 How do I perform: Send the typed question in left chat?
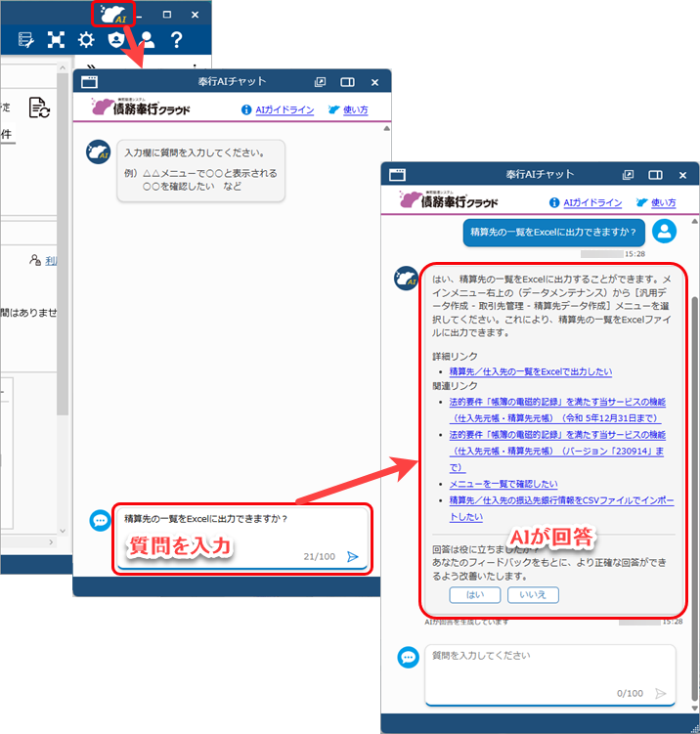point(353,556)
